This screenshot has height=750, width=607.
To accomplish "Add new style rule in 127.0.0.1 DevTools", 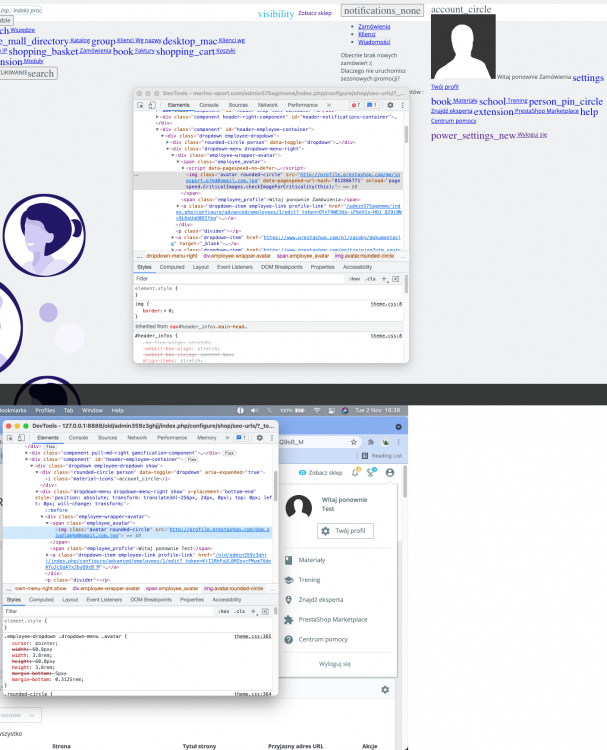I will pyautogui.click(x=254, y=611).
